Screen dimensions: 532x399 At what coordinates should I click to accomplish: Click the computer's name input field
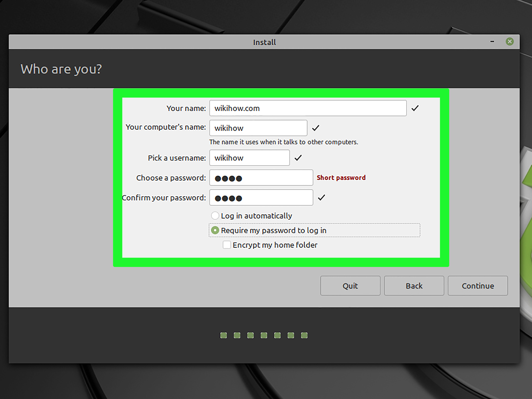(x=258, y=128)
